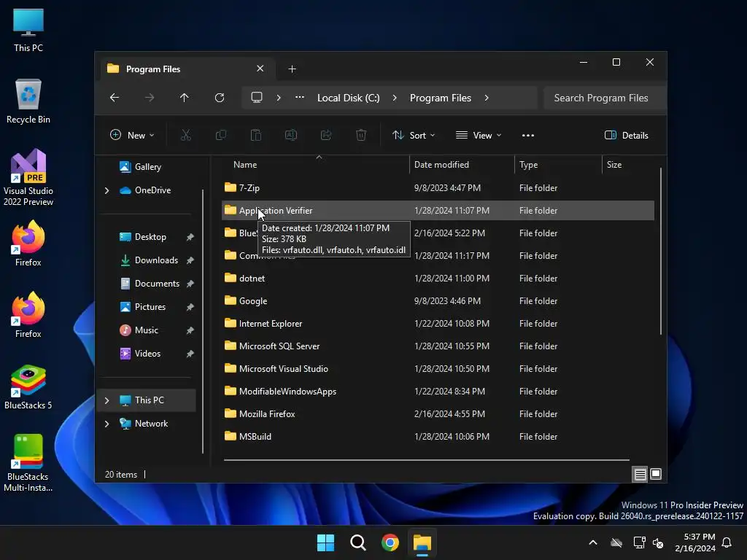
Task: Select the ModifiableWindowsApps folder
Action: tap(438, 392)
